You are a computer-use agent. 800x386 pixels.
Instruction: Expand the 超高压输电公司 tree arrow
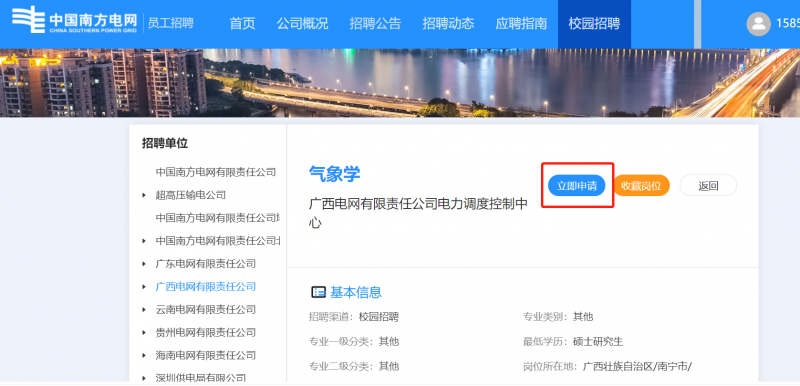(x=144, y=195)
